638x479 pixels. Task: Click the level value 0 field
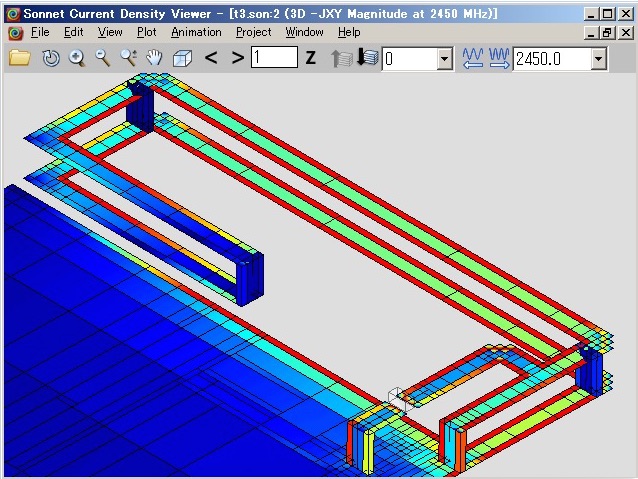[410, 59]
